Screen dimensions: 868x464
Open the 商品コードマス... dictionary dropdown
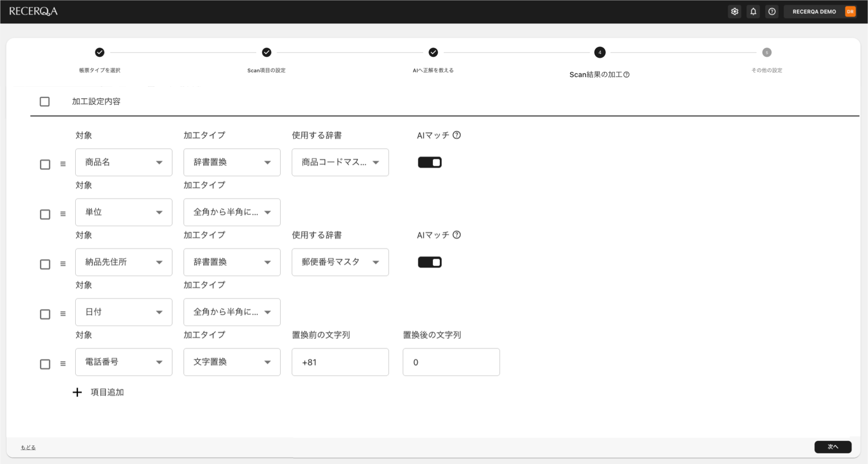point(340,162)
